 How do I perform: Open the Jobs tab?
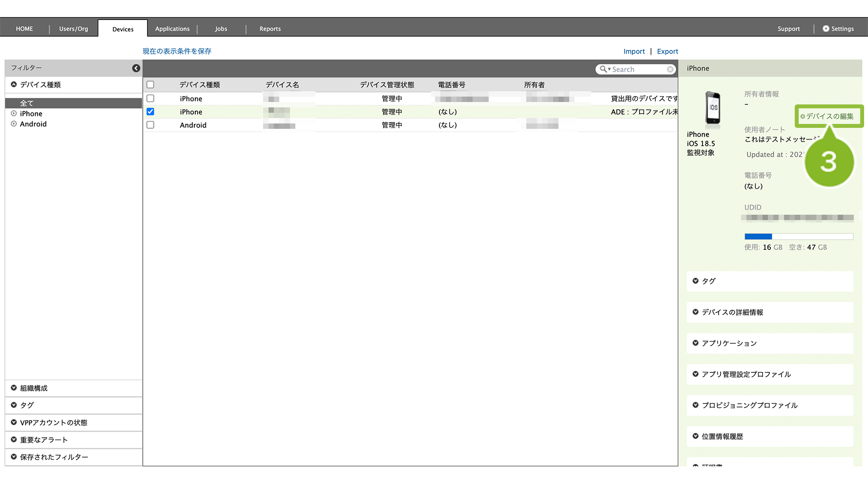221,29
